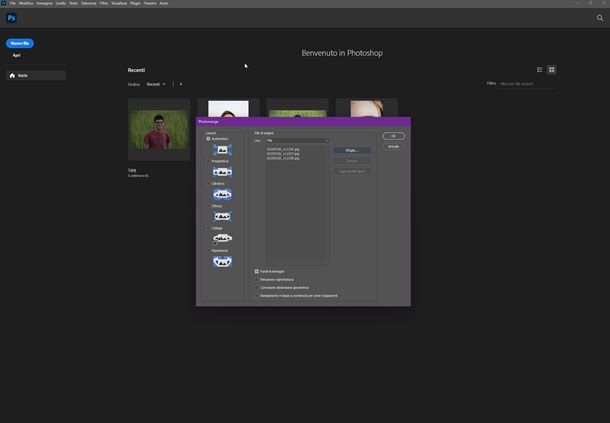Viewport: 610px width, 423px height.
Task: Open the recent portrait thumbnail in green field
Action: (159, 130)
